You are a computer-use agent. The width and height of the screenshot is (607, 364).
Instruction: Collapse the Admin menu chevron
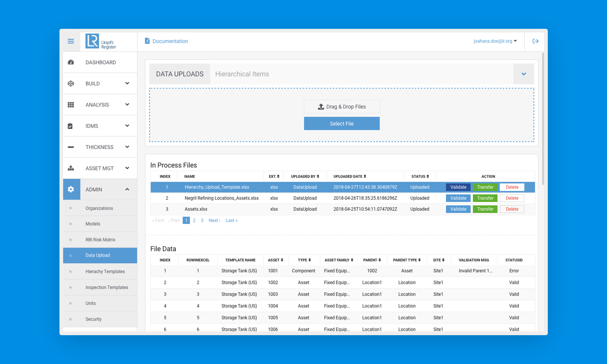pyautogui.click(x=127, y=189)
